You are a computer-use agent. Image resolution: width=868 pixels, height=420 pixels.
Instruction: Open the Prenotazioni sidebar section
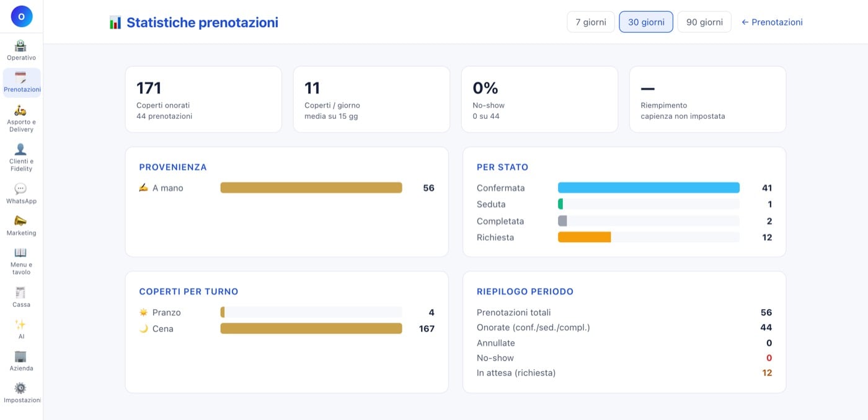point(22,82)
